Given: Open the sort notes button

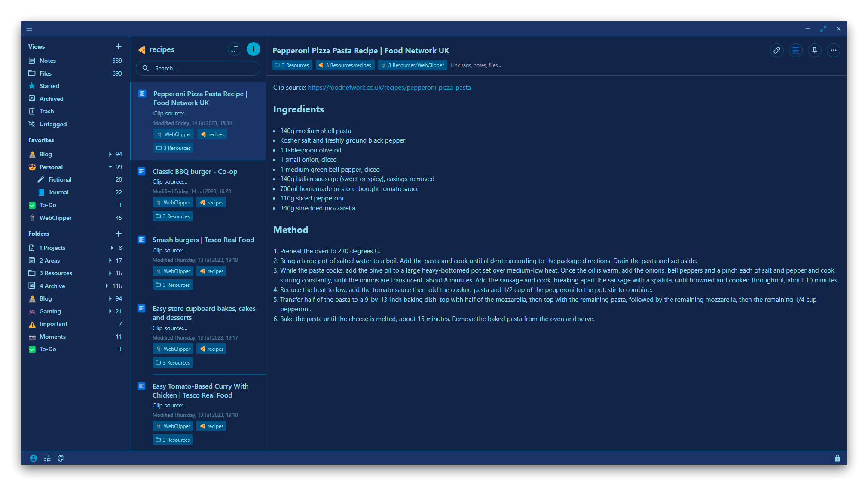Looking at the screenshot, I should pos(234,49).
